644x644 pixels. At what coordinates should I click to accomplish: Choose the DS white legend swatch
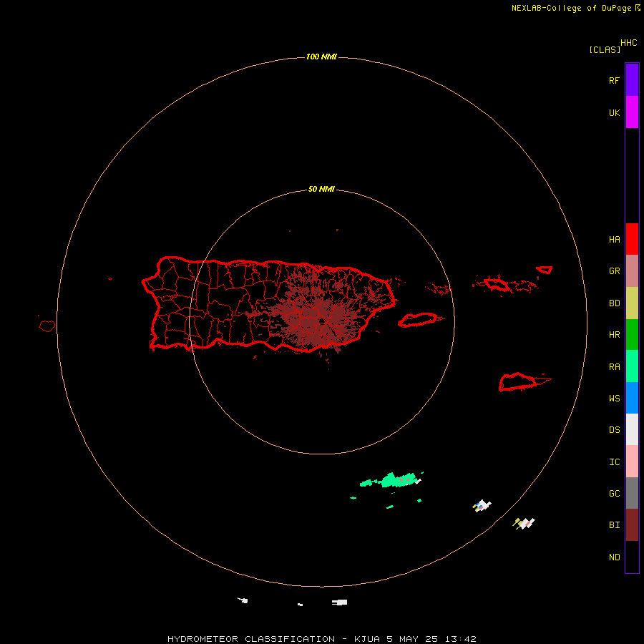point(632,429)
